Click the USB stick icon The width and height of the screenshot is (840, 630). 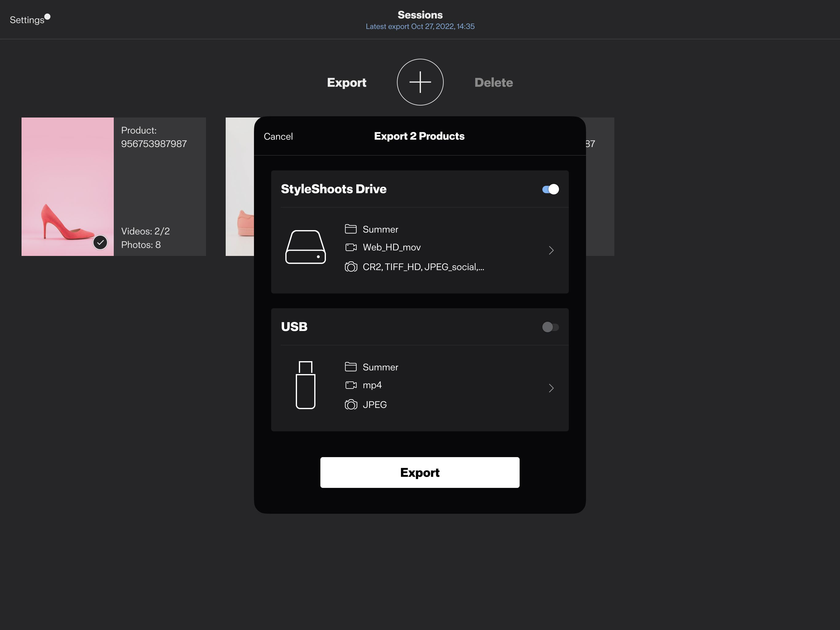pyautogui.click(x=305, y=385)
